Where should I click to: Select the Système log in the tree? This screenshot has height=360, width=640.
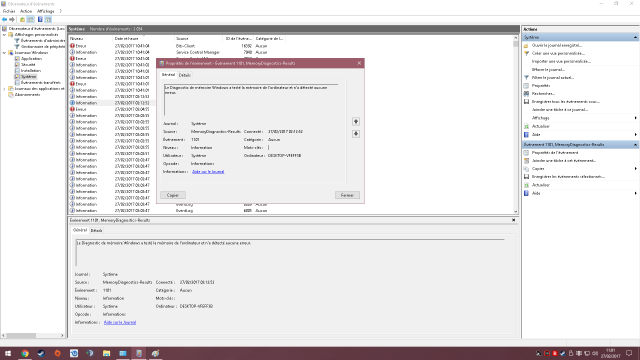[x=29, y=77]
